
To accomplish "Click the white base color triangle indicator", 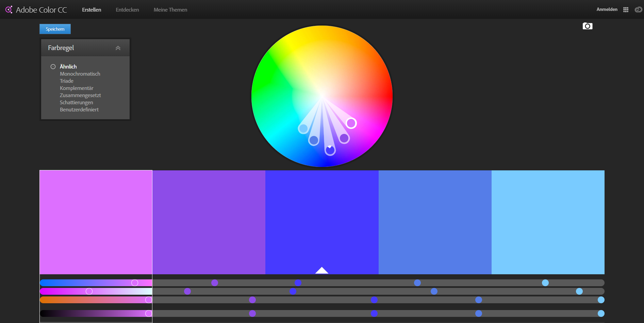I will (321, 271).
